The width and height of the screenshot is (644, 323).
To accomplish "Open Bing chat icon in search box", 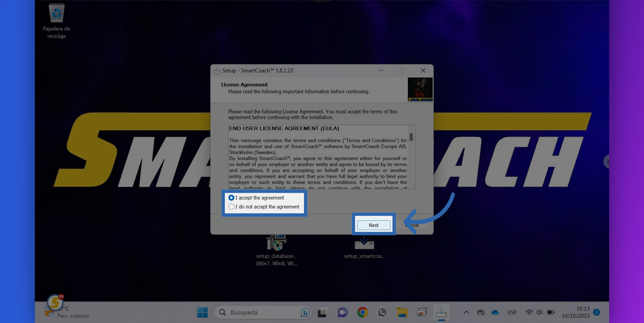I will point(305,313).
